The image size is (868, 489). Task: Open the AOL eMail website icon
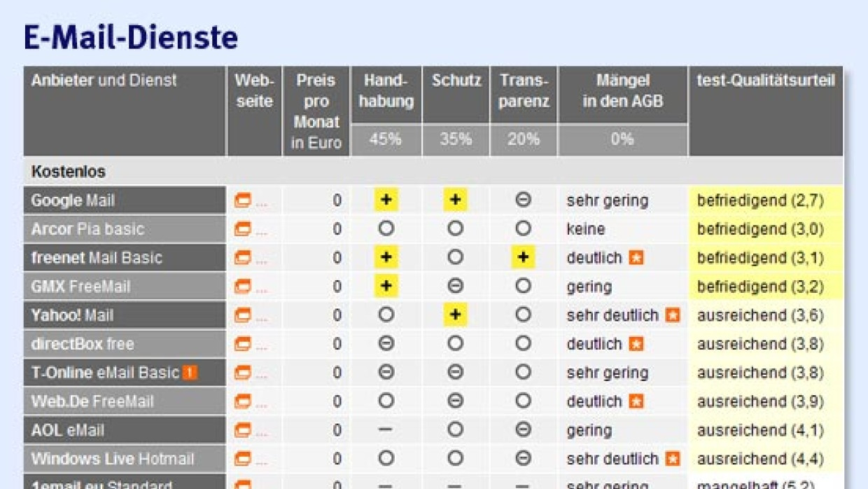tap(242, 430)
